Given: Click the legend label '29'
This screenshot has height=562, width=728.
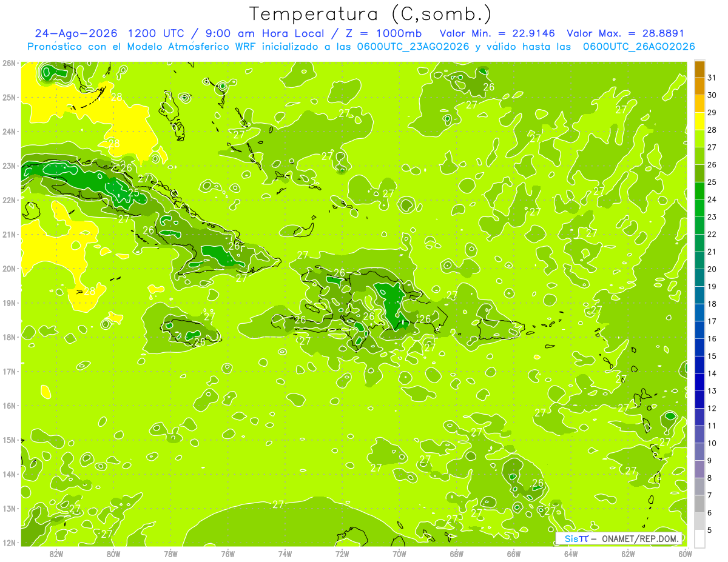Looking at the screenshot, I should click(x=712, y=112).
